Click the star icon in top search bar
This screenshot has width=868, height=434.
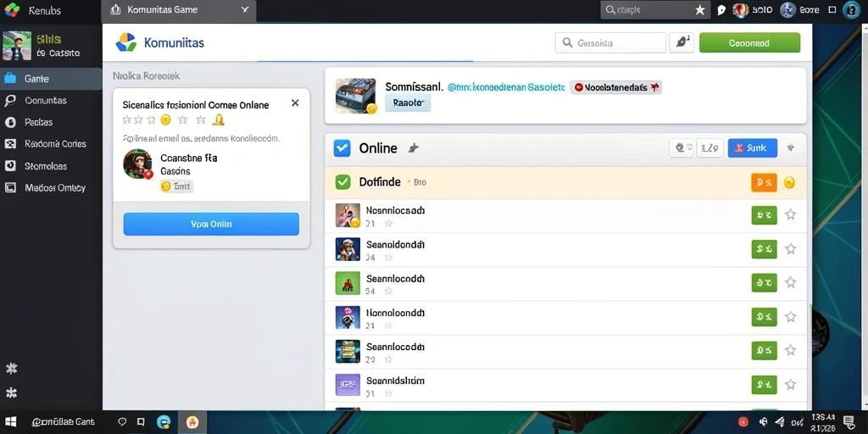tap(699, 10)
